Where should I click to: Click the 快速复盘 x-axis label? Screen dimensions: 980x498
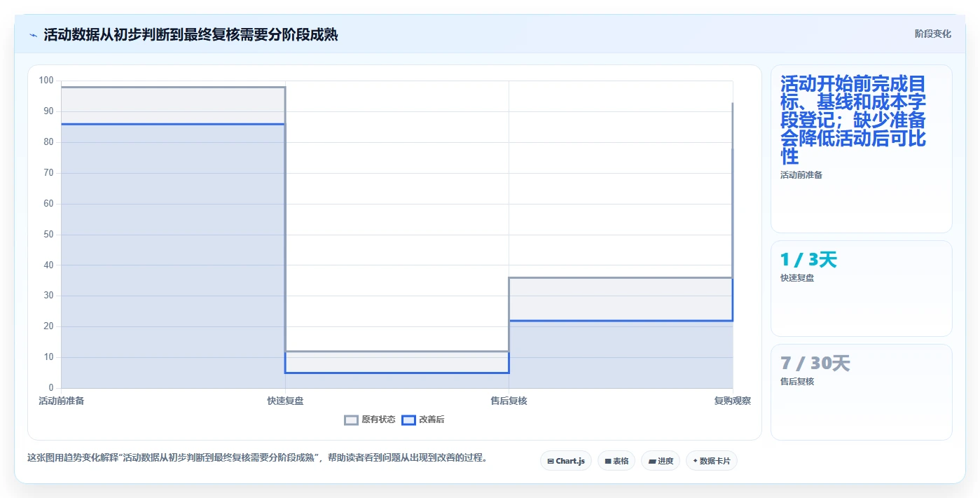[285, 401]
